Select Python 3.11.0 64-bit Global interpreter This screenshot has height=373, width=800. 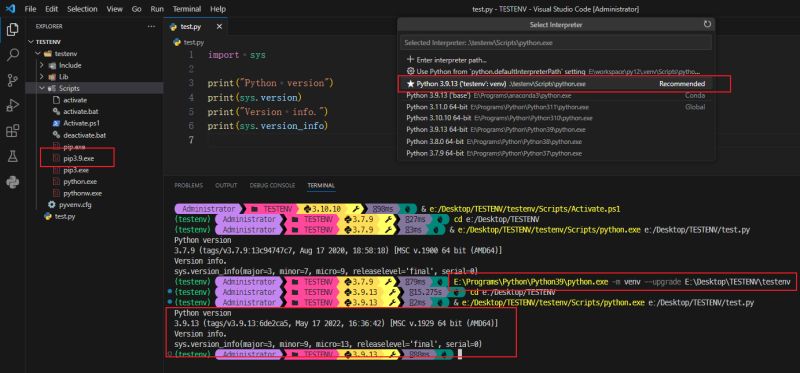556,107
